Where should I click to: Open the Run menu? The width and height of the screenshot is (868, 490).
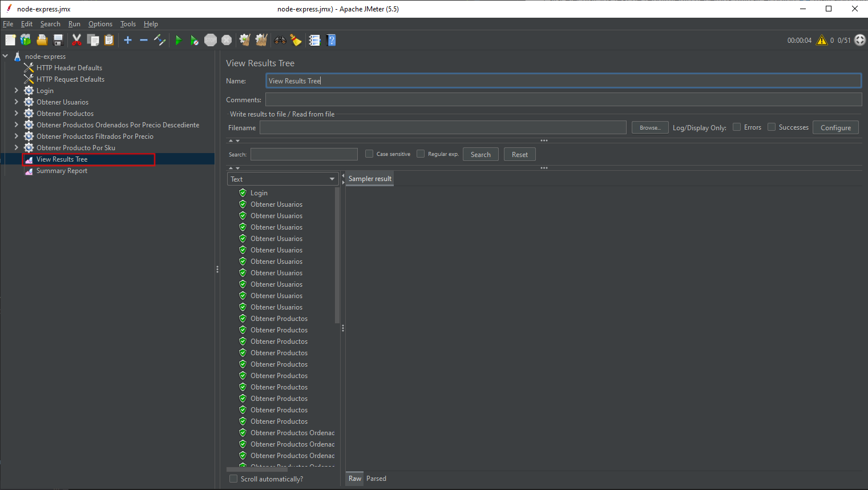(74, 24)
